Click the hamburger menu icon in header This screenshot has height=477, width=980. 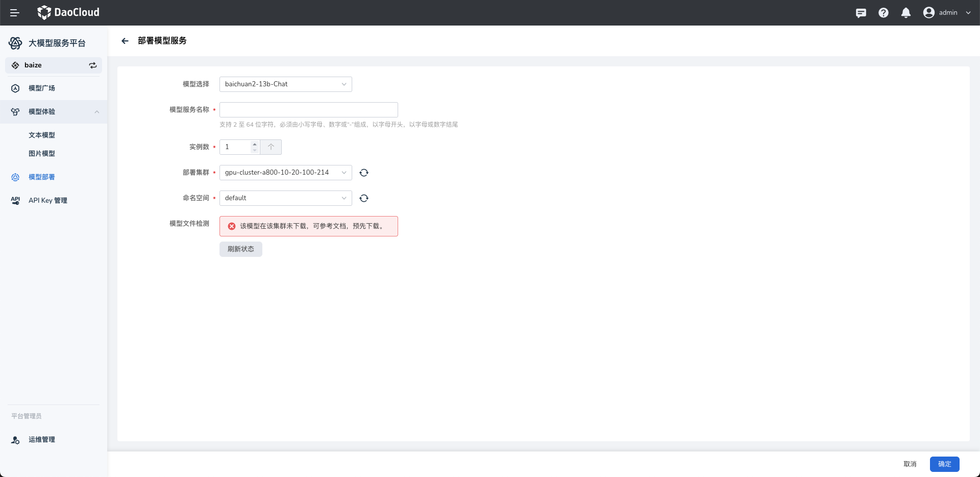pos(15,13)
